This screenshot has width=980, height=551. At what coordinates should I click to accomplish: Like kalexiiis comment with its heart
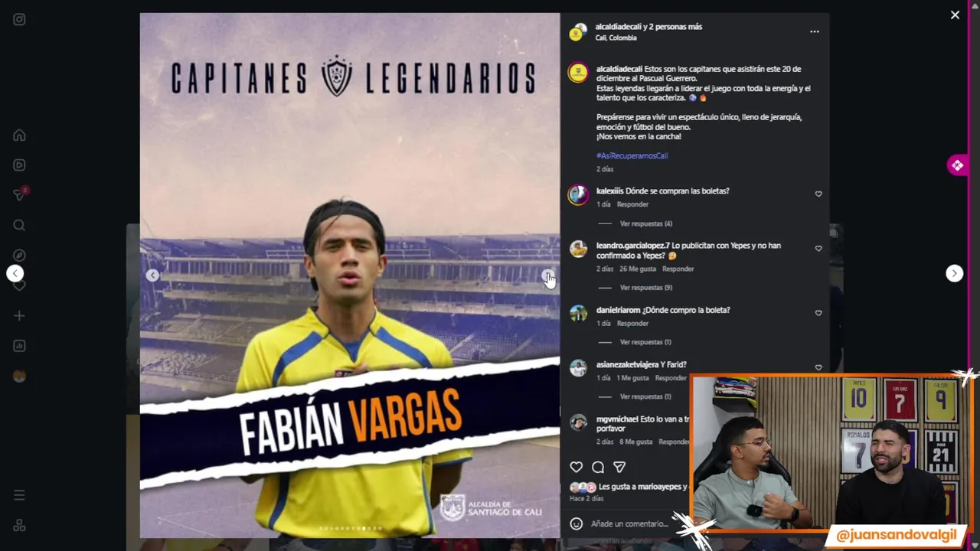point(818,194)
